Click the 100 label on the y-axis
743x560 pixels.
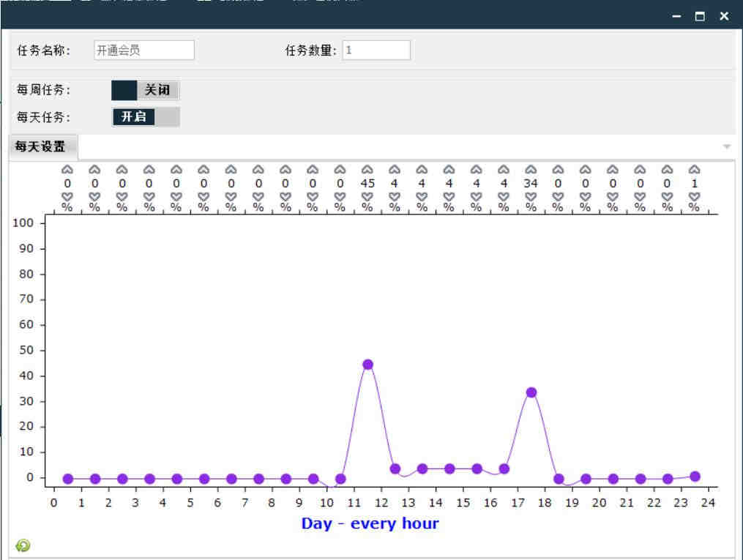[23, 223]
